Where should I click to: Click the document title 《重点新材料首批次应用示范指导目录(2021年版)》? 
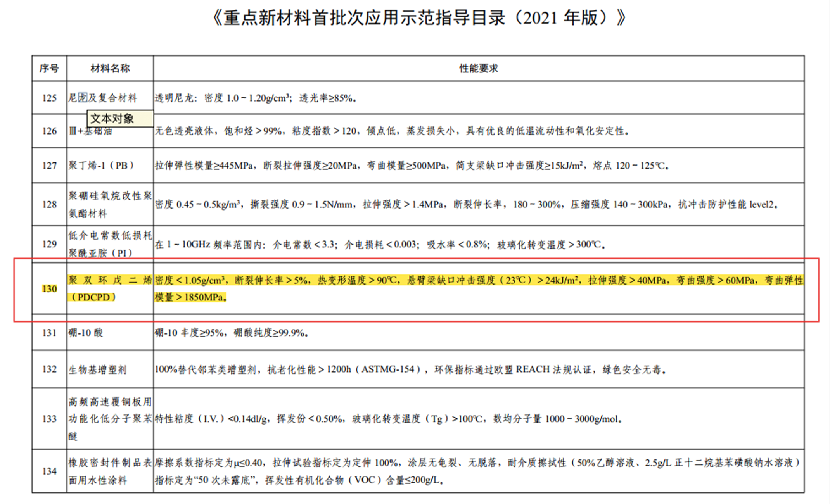(x=419, y=17)
